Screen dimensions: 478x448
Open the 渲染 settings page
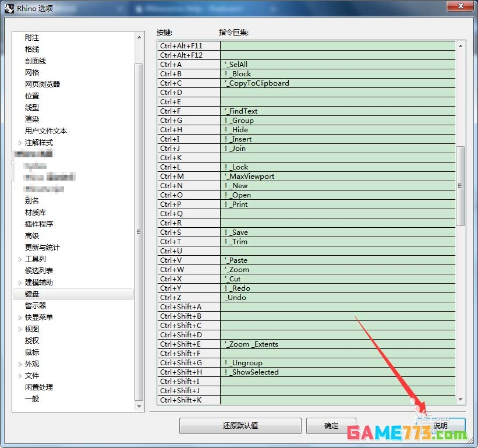(32, 119)
